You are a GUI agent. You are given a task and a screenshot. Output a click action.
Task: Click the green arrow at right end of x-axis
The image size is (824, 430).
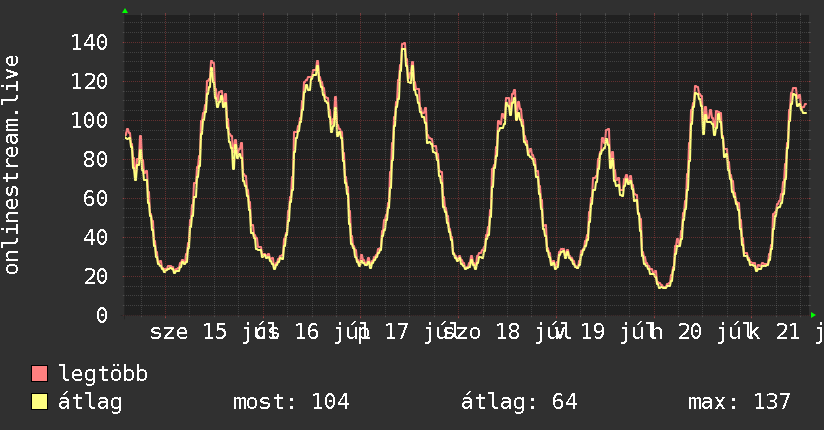point(813,315)
